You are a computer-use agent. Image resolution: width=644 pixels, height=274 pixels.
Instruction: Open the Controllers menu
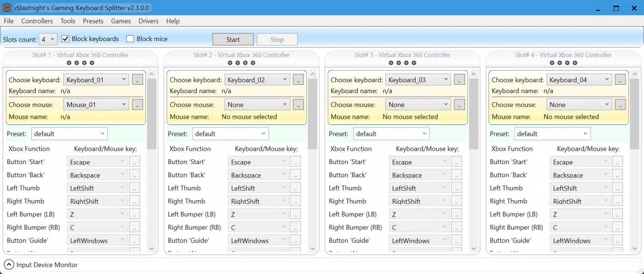tap(37, 21)
